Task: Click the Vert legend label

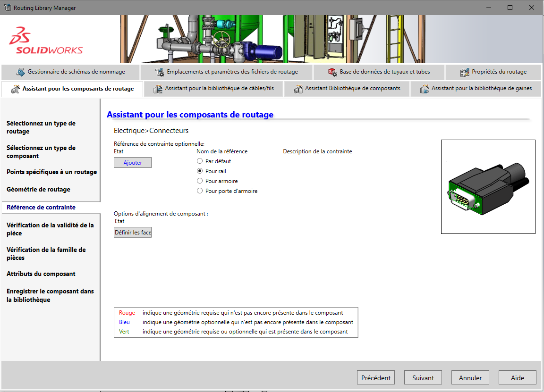Action: [124, 332]
